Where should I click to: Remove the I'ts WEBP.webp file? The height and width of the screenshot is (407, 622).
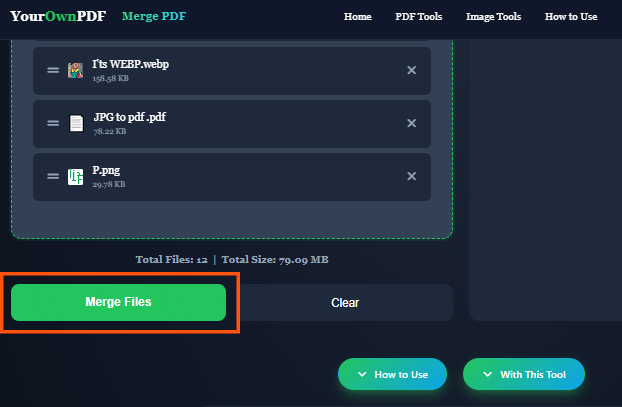(x=411, y=70)
